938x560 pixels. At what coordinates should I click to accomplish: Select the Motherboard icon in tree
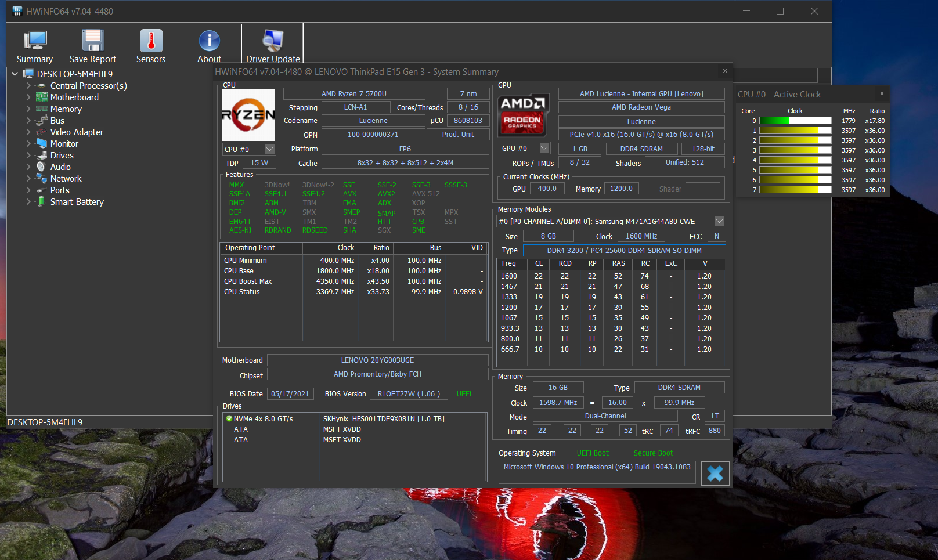[x=41, y=97]
